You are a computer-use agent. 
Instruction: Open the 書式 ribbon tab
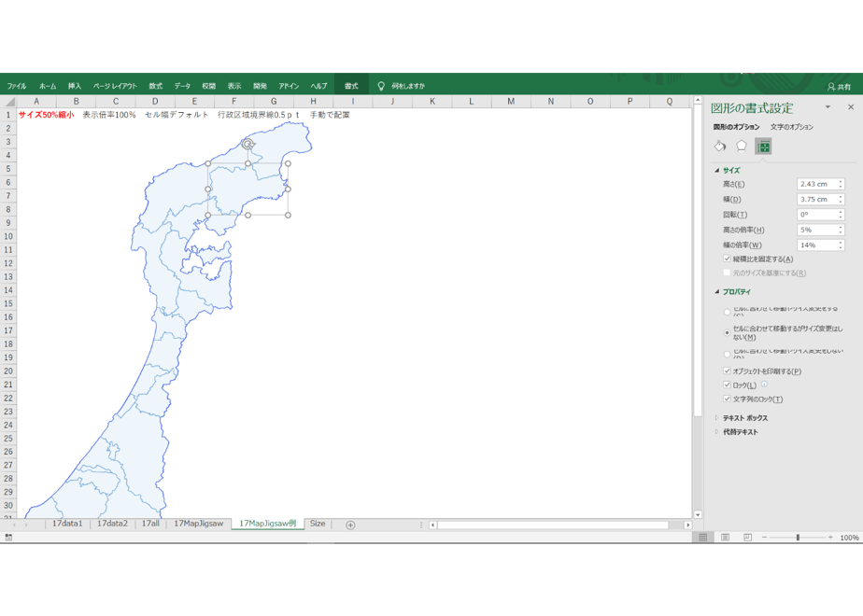351,86
